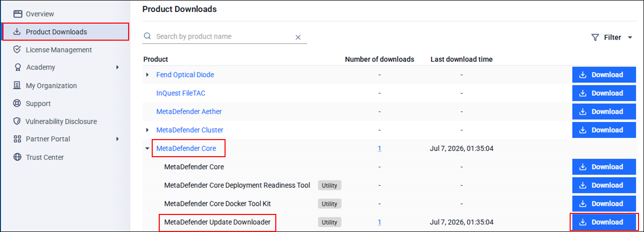
Task: Click the Product Downloads page heading
Action: [x=179, y=9]
